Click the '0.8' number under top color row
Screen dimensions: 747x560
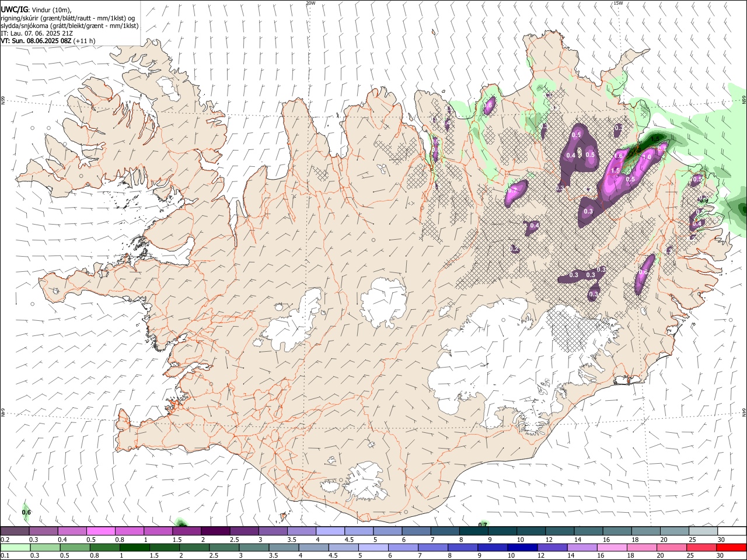tap(120, 540)
